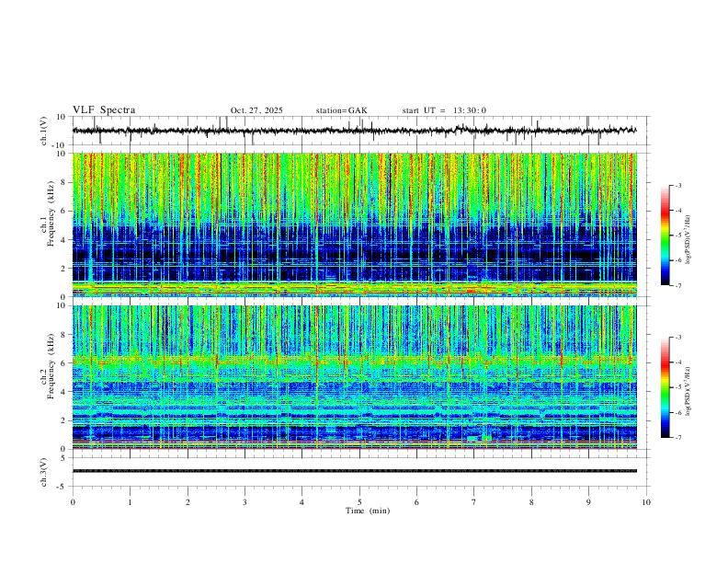Click the "ch.1(V)" waveform axis label
Image resolution: width=728 pixels, height=563 pixels.
pyautogui.click(x=44, y=131)
